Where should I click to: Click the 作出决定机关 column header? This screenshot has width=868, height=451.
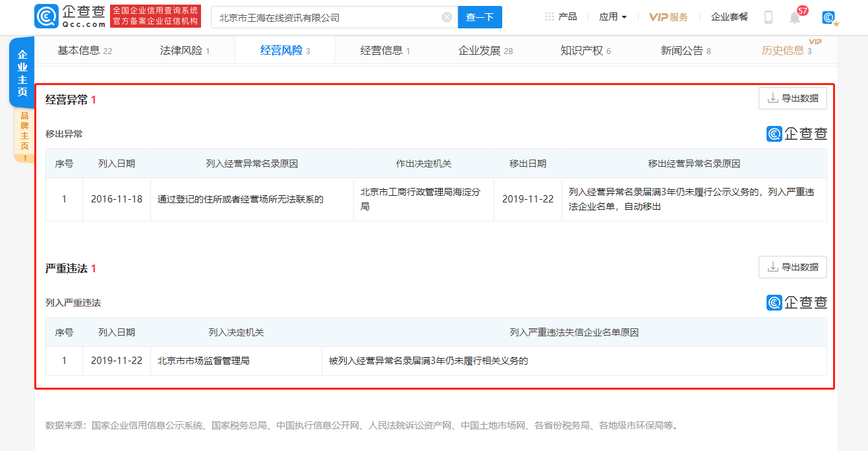click(424, 164)
